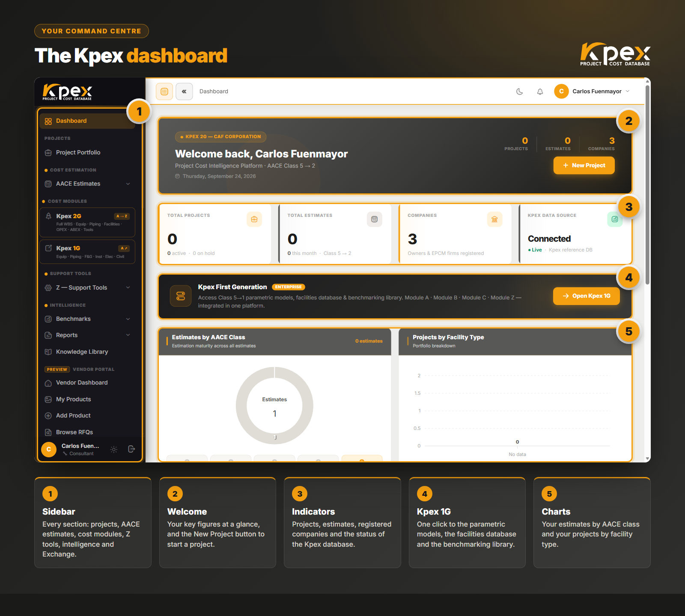Click the 0 estimates label in chart header
Image resolution: width=685 pixels, height=616 pixels.
point(369,341)
